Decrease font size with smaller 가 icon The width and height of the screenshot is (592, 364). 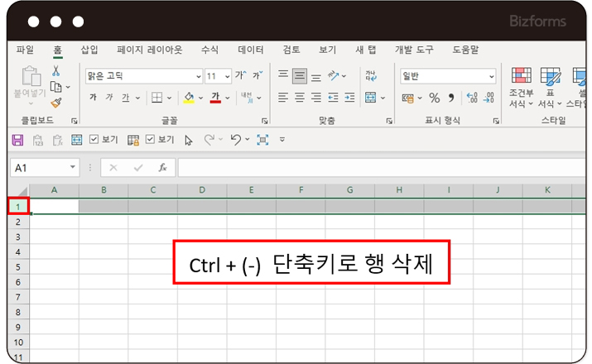[x=257, y=75]
